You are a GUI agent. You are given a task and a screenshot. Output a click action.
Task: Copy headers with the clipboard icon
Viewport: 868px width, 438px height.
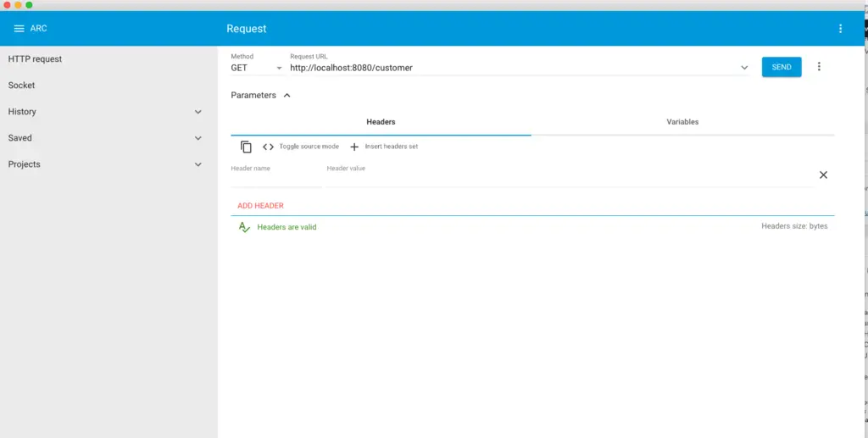coord(246,147)
